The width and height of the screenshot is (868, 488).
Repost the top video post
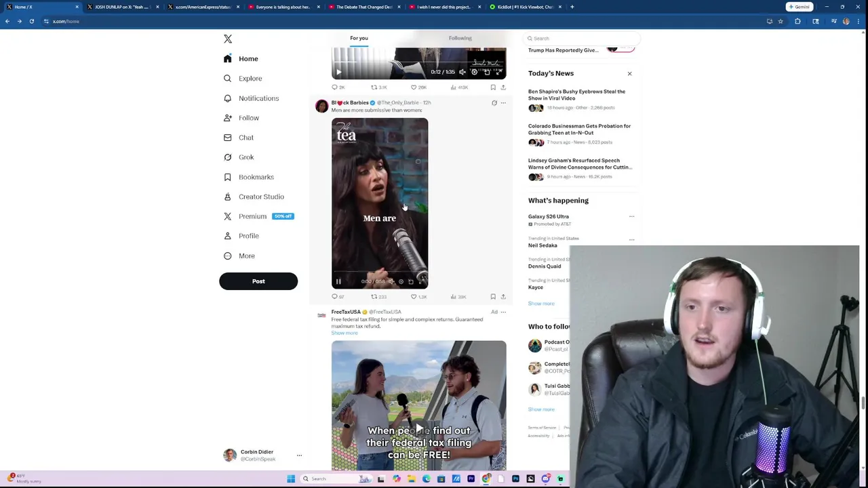coord(378,87)
